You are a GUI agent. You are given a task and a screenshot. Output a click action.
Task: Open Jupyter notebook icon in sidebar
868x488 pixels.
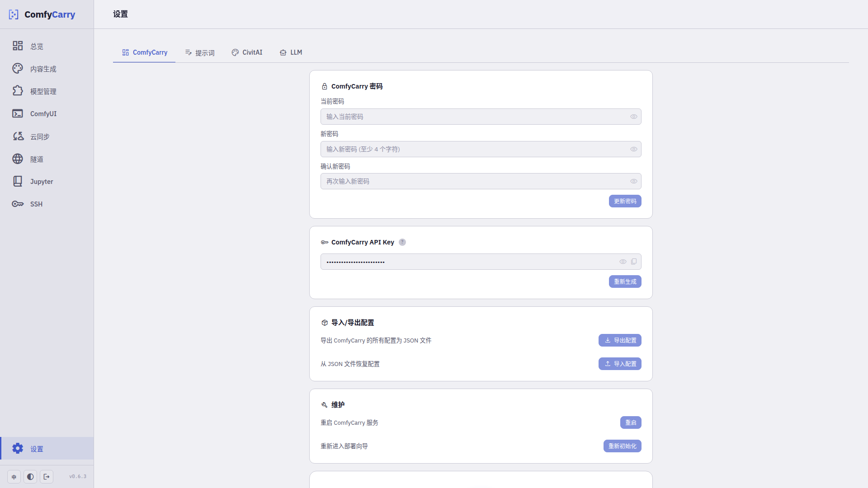click(18, 181)
